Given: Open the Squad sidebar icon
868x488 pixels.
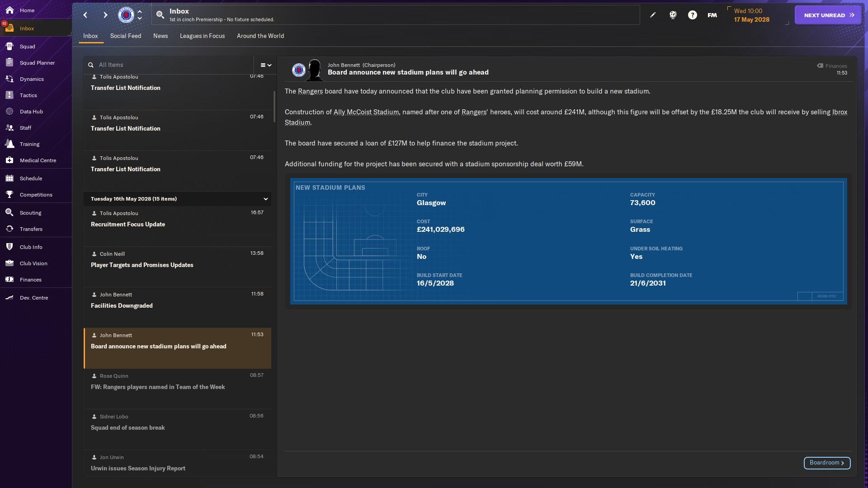Looking at the screenshot, I should point(9,46).
